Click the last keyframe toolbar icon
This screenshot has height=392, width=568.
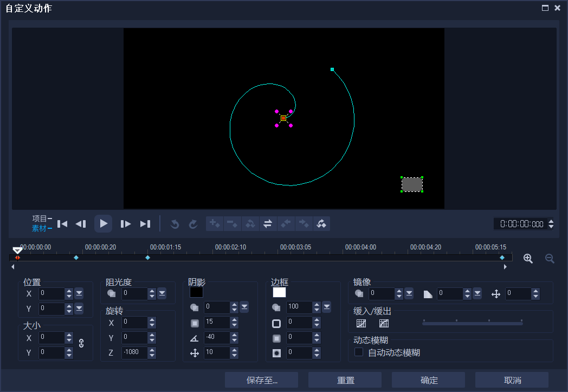pos(321,223)
